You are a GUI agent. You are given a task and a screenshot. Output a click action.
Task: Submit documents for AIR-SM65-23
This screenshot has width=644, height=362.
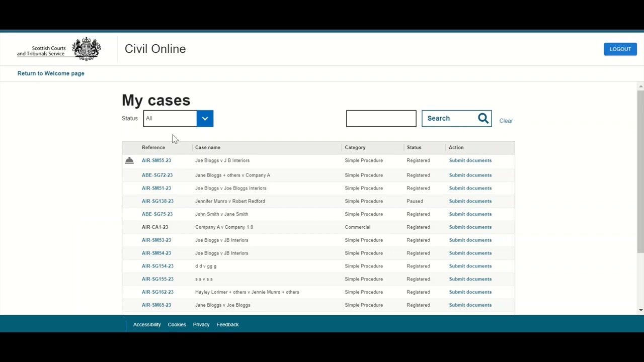point(470,305)
